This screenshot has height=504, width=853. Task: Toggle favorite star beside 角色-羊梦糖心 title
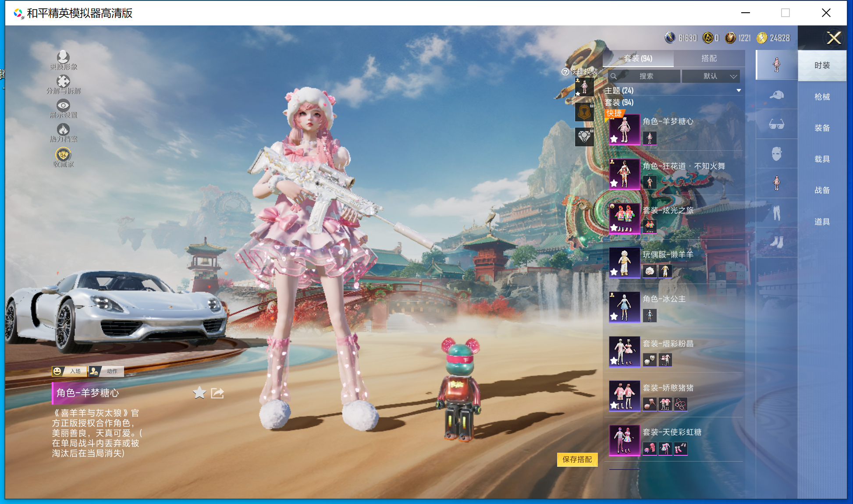[199, 393]
